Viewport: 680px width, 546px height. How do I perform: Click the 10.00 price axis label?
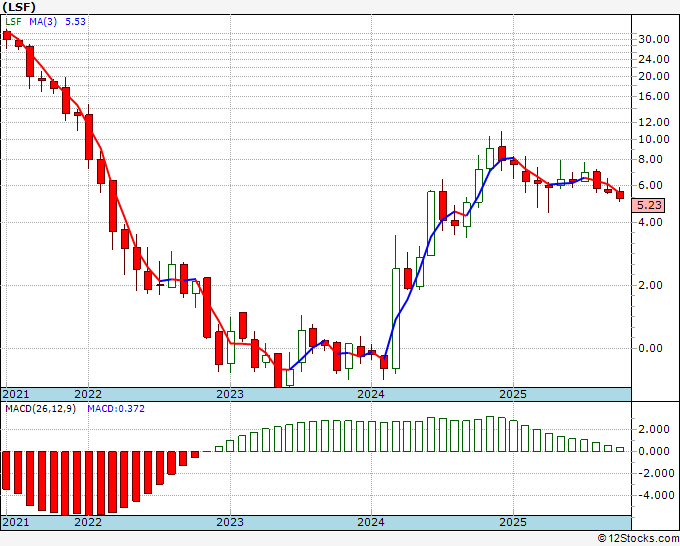(654, 139)
